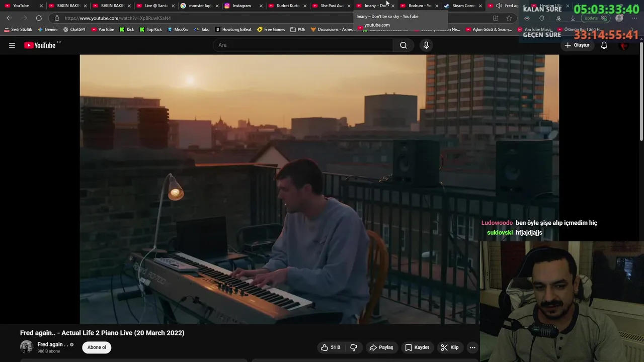Click the video player to pause

click(319, 189)
